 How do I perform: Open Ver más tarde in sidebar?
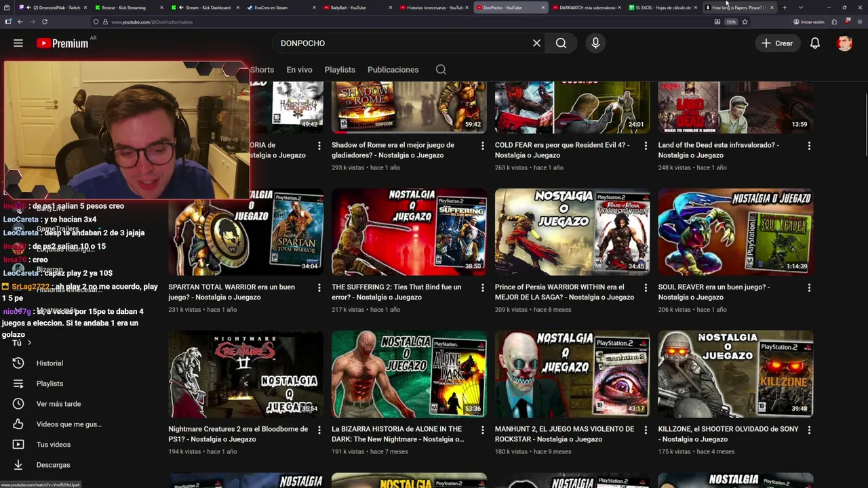pos(58,404)
